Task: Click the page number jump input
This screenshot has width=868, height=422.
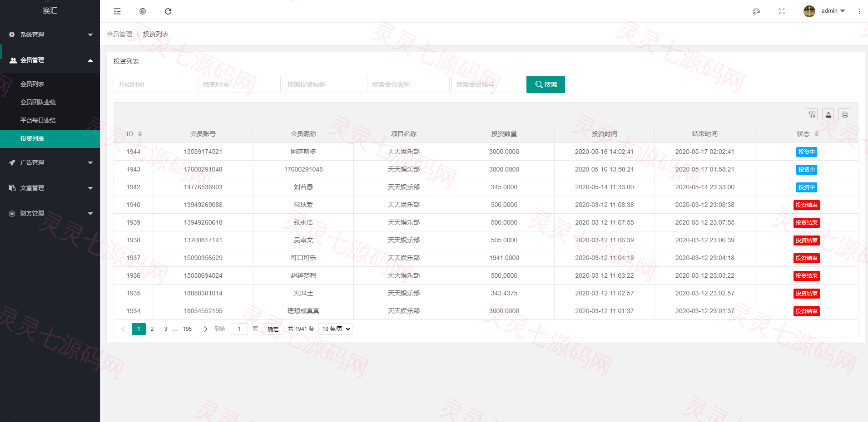Action: [x=239, y=329]
